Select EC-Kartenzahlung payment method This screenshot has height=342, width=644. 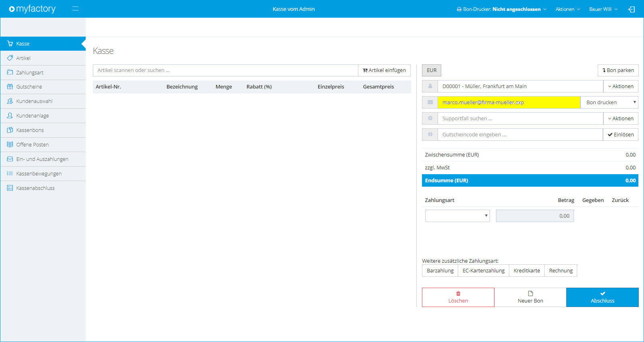484,270
